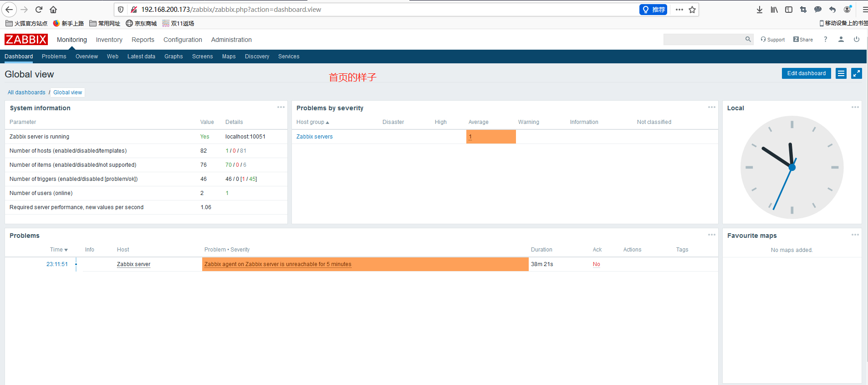The image size is (868, 385).
Task: Switch to Latest data tab
Action: tap(141, 56)
